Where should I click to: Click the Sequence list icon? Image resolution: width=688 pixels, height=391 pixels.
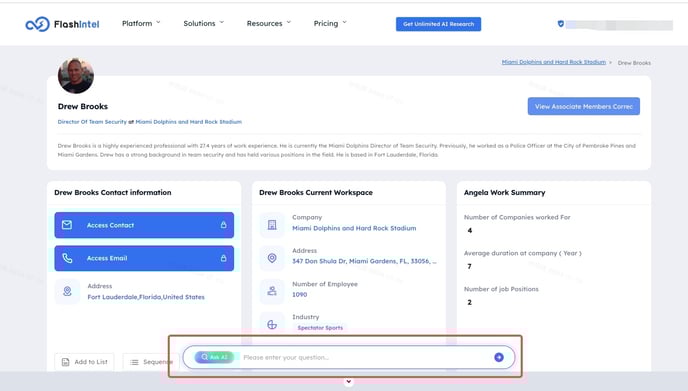(x=134, y=362)
